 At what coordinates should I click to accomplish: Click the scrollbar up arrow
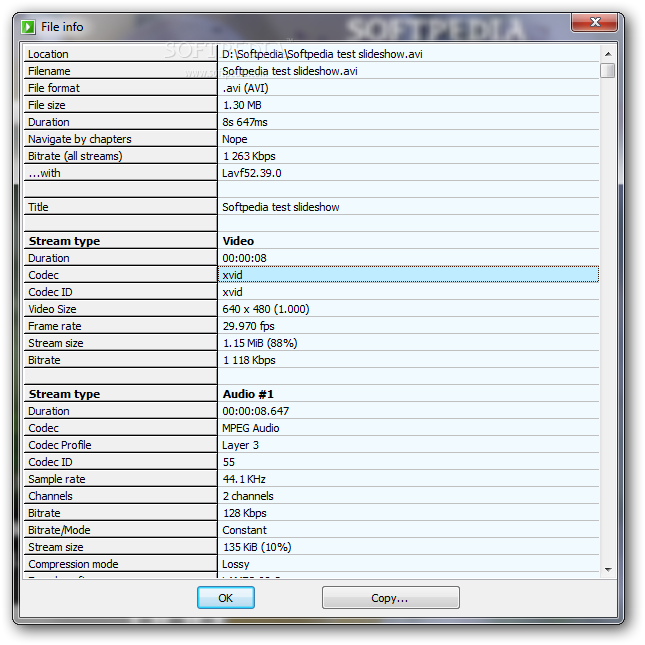[x=608, y=54]
